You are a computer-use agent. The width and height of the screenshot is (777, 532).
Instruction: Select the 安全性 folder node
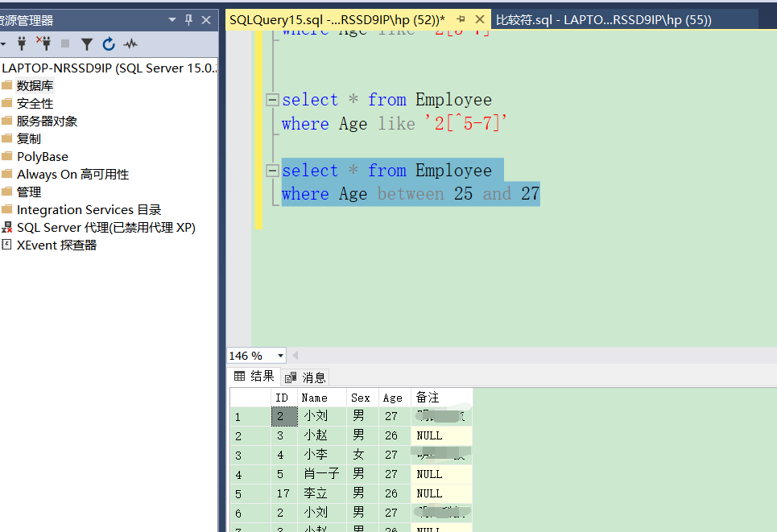(35, 104)
